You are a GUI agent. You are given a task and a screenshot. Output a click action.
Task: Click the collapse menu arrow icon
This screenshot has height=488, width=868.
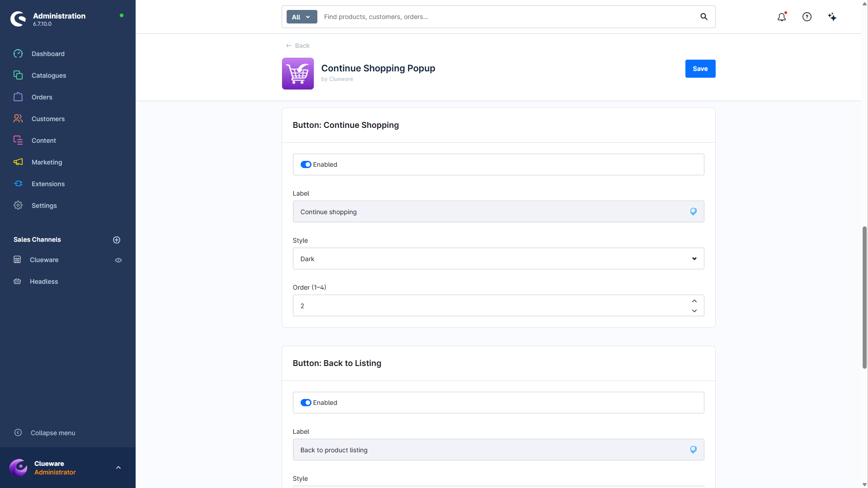point(18,433)
